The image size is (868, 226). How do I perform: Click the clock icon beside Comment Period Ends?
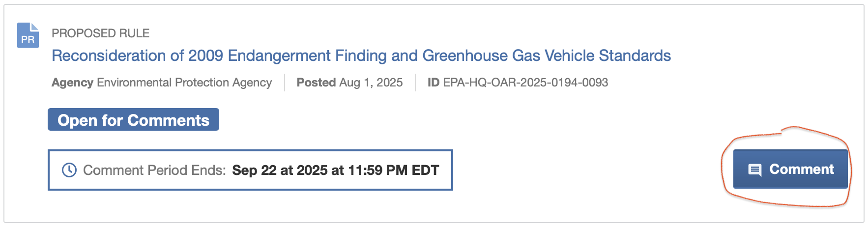tap(69, 170)
